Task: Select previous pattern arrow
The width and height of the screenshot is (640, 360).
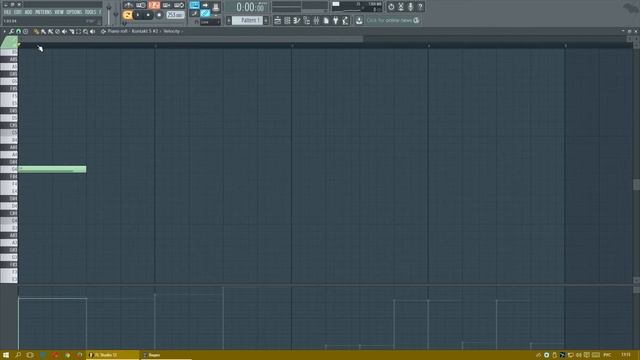Action: [x=229, y=20]
